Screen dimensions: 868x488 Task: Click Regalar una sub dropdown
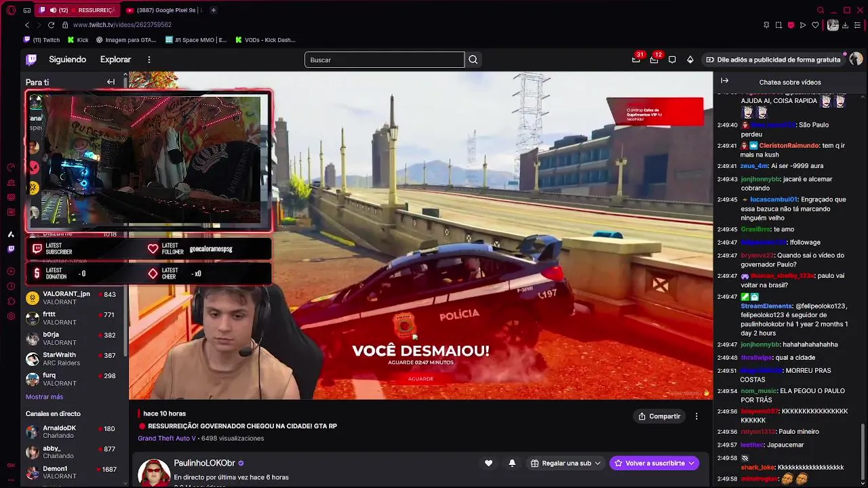point(566,463)
